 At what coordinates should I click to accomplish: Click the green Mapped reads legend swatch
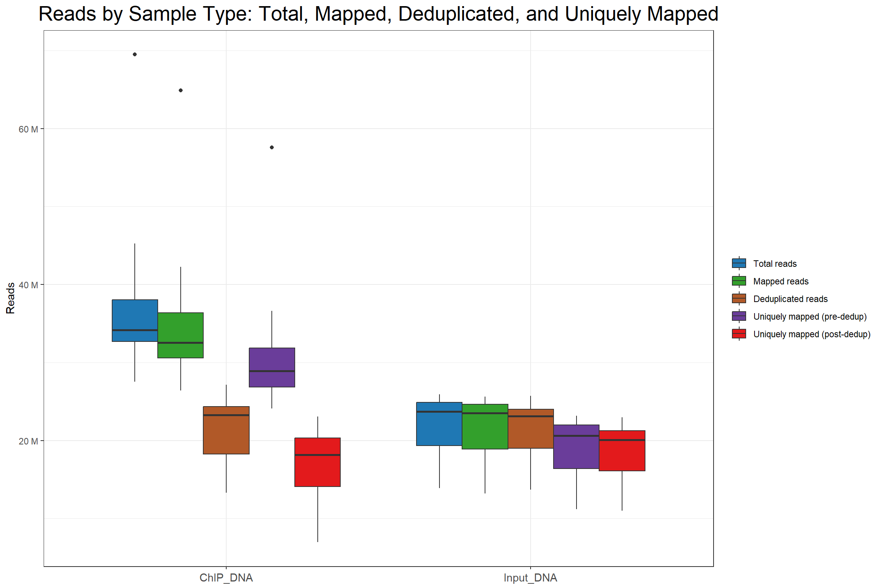pyautogui.click(x=739, y=281)
